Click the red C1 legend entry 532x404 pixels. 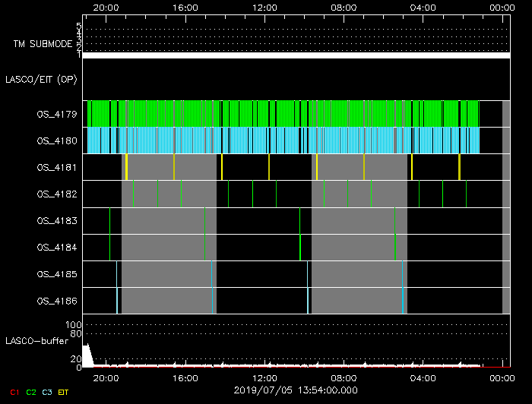[x=14, y=391]
